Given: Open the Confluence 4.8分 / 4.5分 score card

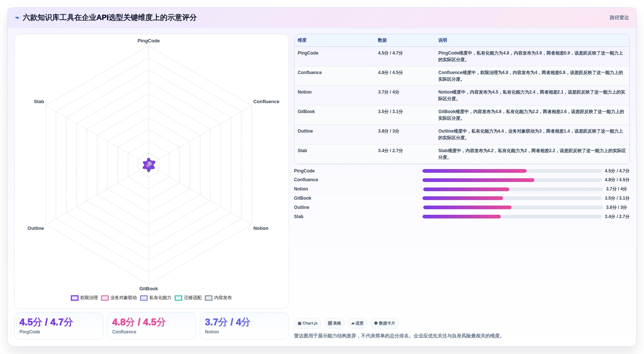Looking at the screenshot, I should click(x=152, y=326).
